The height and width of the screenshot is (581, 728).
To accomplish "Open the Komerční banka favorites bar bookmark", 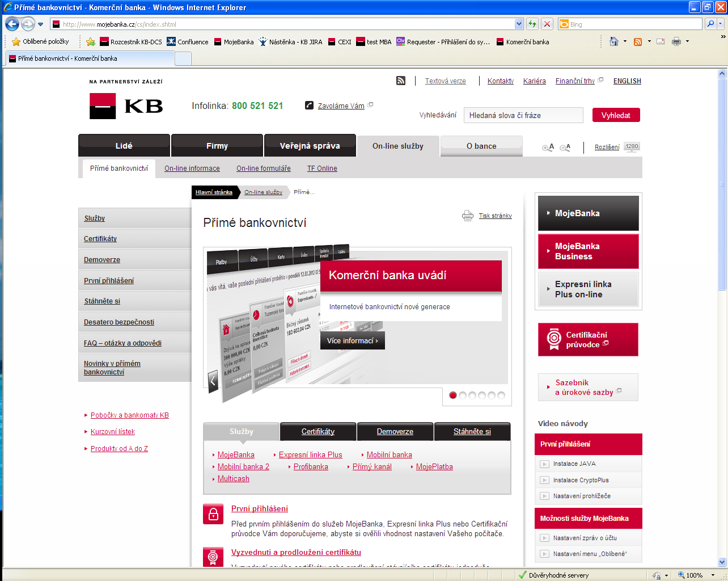I will [x=523, y=41].
